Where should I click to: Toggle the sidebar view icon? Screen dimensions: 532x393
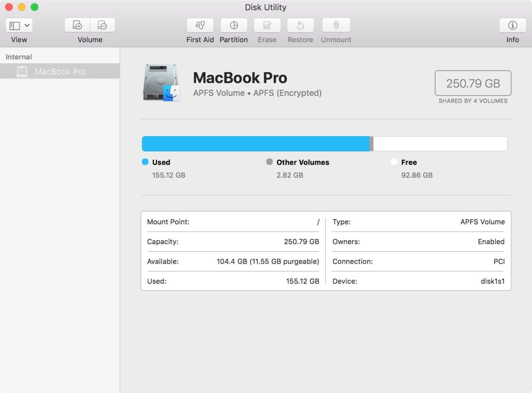[15, 25]
